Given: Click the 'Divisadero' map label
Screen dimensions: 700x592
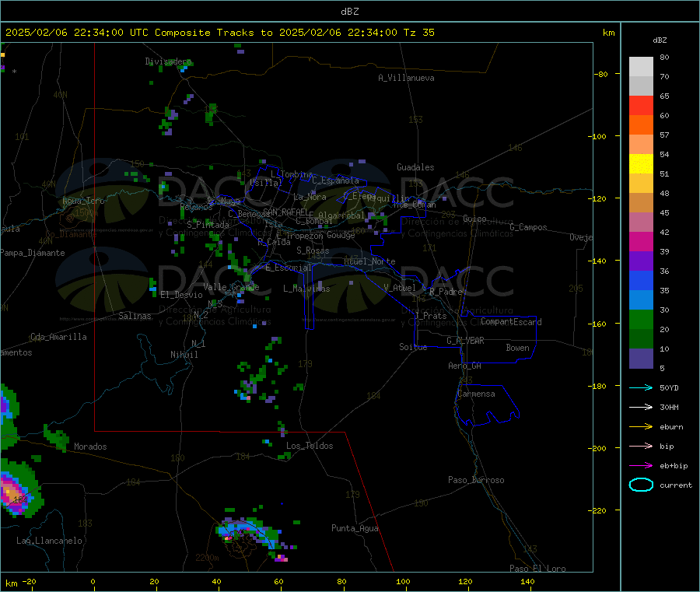Looking at the screenshot, I should 168,61.
